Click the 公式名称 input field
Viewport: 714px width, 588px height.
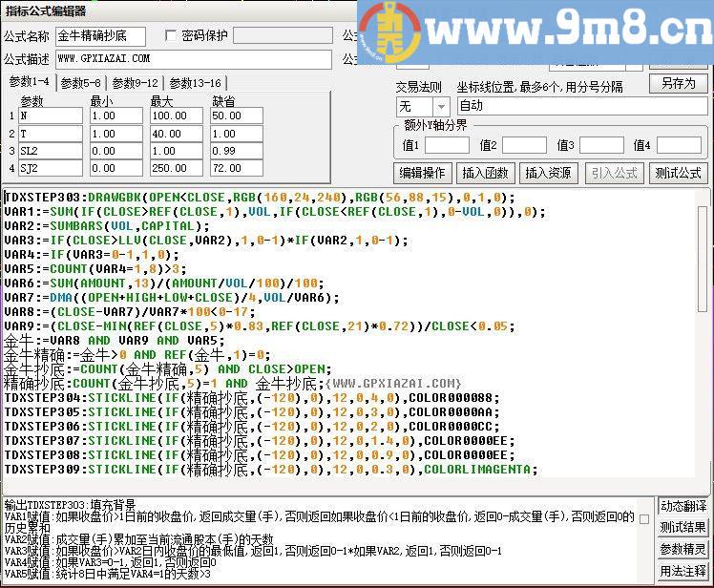click(x=100, y=36)
